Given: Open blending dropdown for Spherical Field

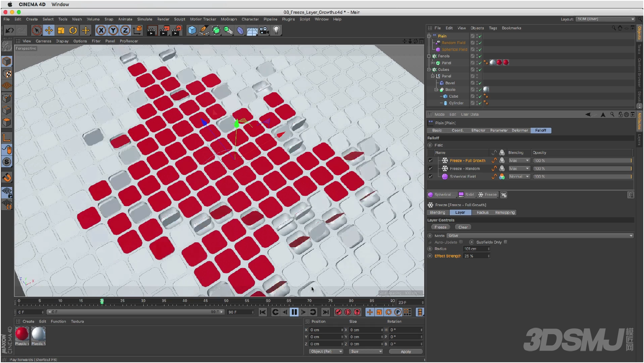Looking at the screenshot, I should tap(519, 177).
